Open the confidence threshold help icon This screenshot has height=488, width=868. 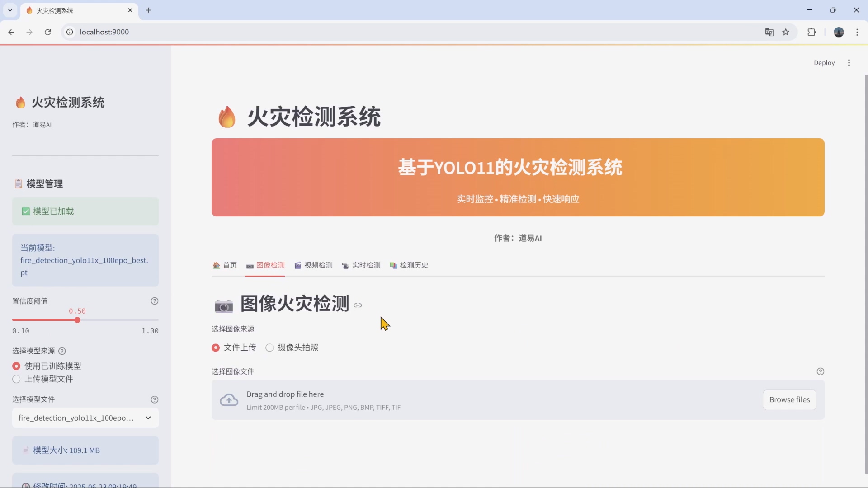pyautogui.click(x=155, y=300)
